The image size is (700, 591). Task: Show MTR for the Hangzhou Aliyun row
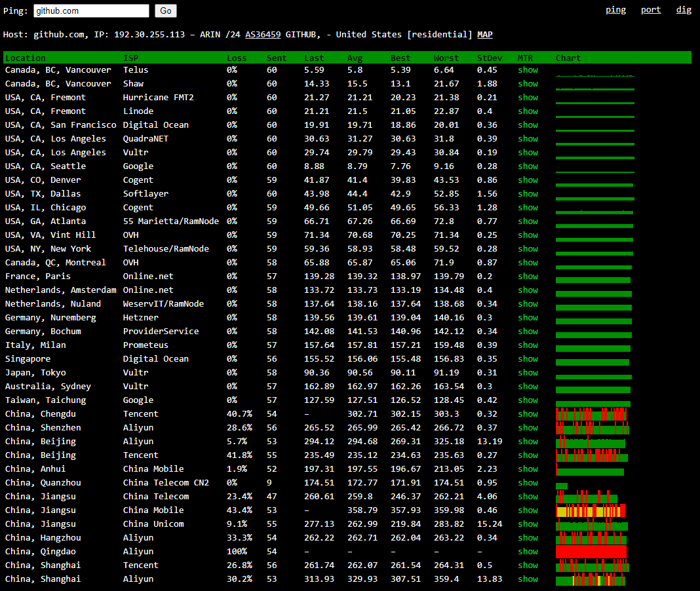(x=528, y=537)
